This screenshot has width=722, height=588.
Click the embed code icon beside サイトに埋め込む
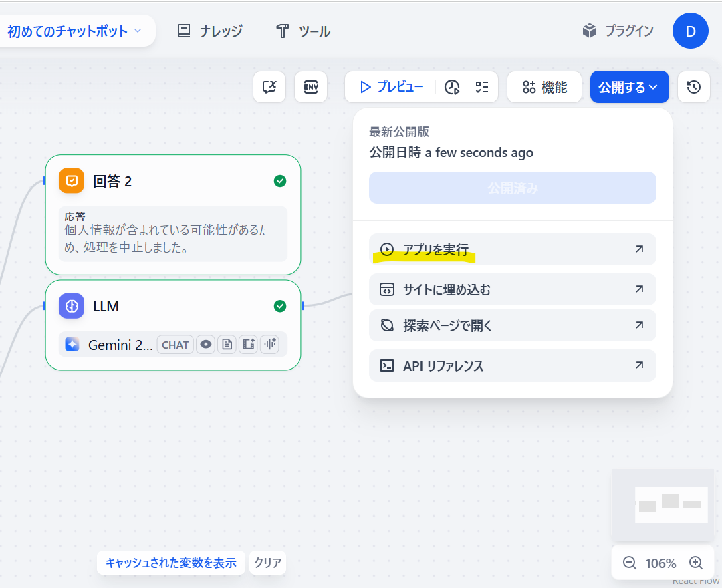coord(387,289)
